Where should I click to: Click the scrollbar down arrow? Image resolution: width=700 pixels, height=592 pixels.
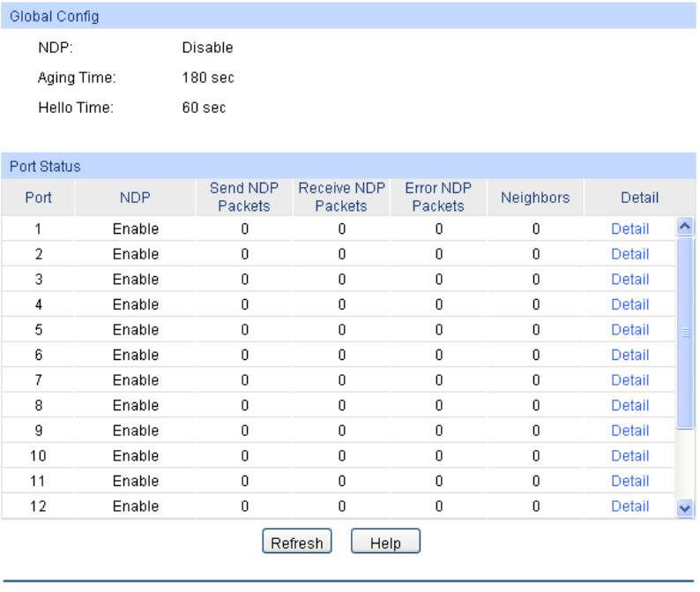pyautogui.click(x=685, y=508)
